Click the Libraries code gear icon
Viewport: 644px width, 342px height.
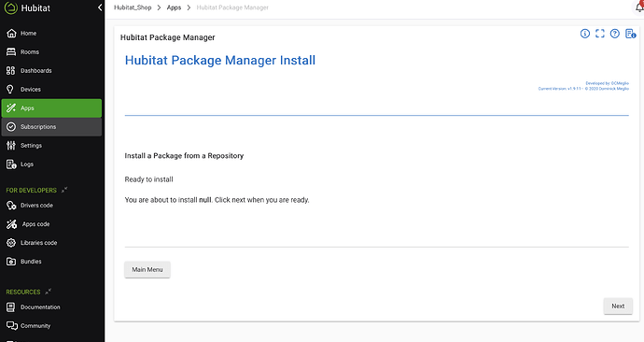pyautogui.click(x=11, y=243)
